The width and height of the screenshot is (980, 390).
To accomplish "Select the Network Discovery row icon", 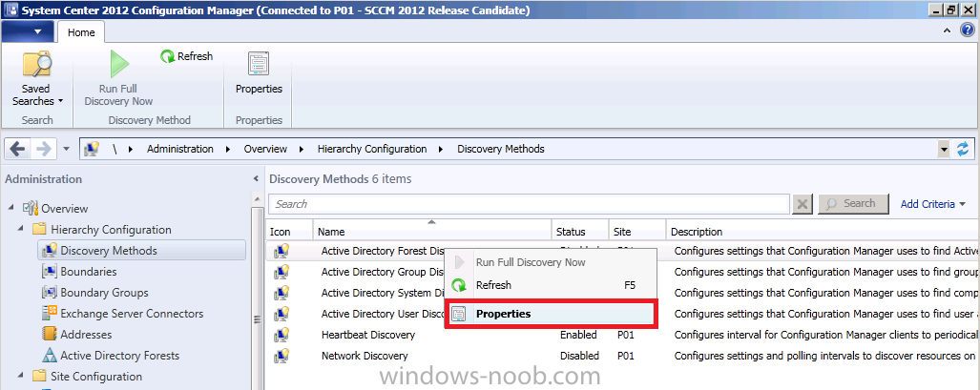I will pyautogui.click(x=281, y=356).
